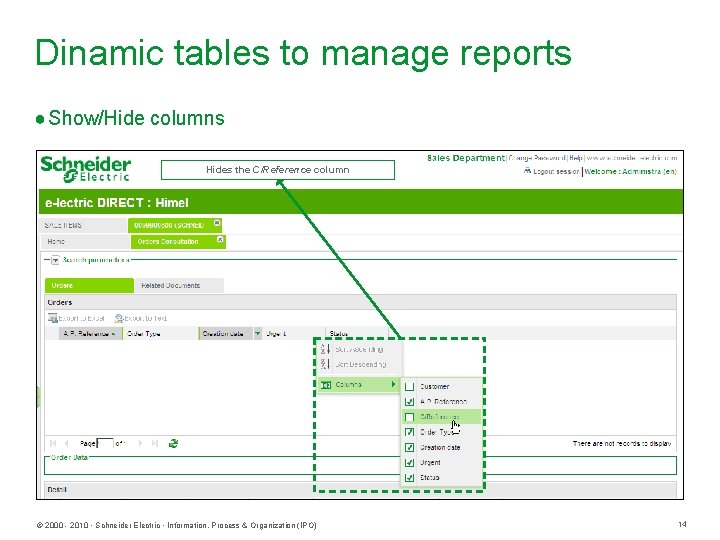
Task: Click 'Sales Department' text
Action: pyautogui.click(x=466, y=158)
